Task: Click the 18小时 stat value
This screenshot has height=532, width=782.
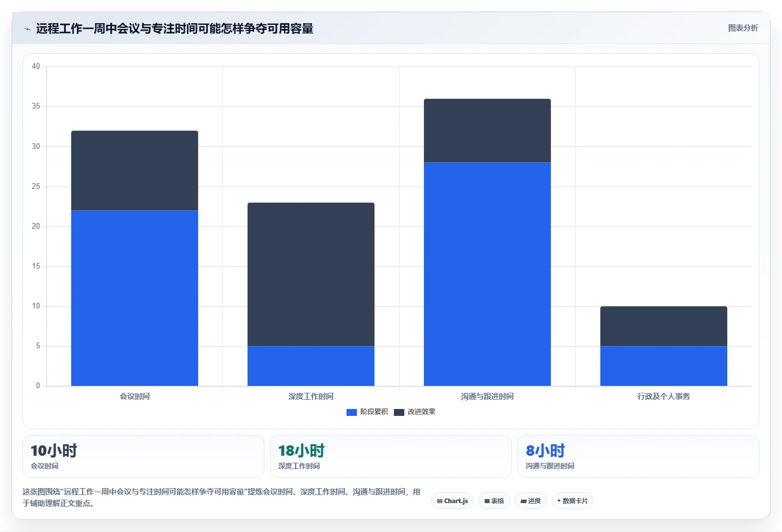Action: click(x=301, y=451)
